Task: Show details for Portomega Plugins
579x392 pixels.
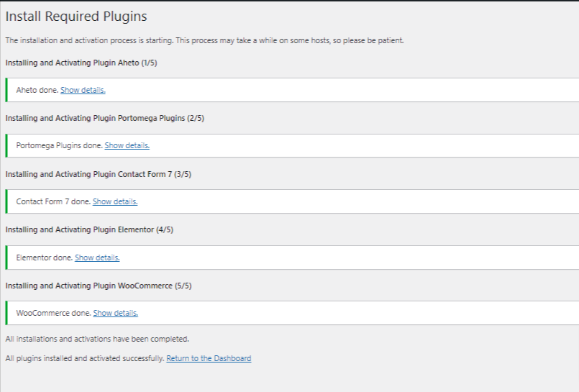Action: (127, 145)
